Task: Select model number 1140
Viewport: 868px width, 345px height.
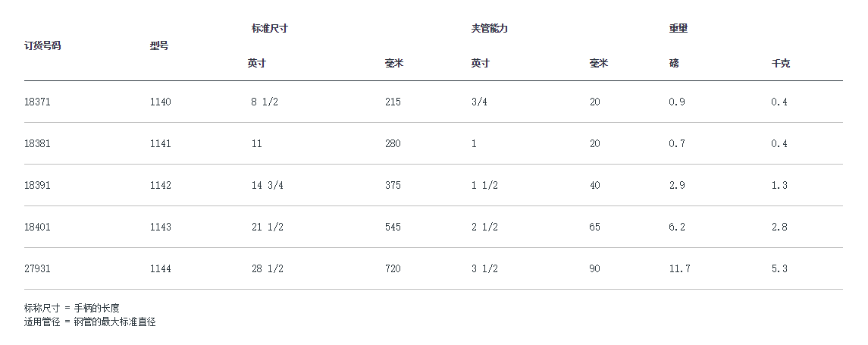Action: [x=161, y=102]
